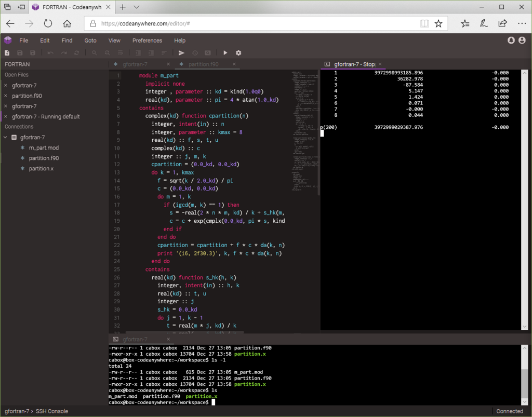
Task: Open browser tab list dropdown chevron
Action: coord(137,7)
